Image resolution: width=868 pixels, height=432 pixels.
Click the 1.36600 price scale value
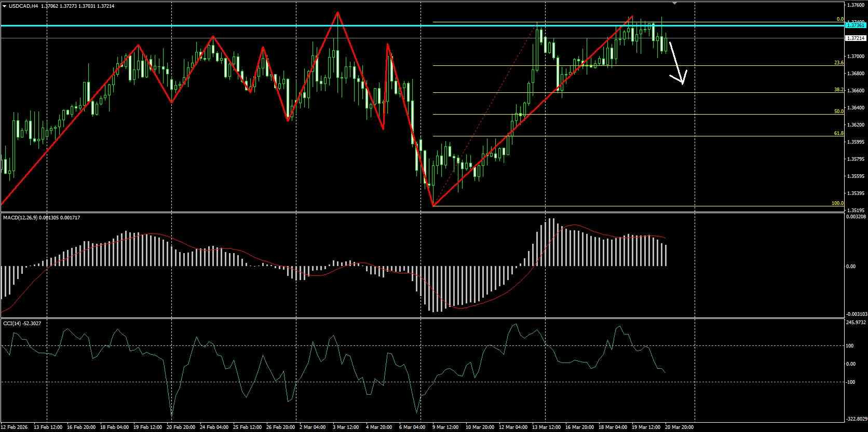[855, 90]
